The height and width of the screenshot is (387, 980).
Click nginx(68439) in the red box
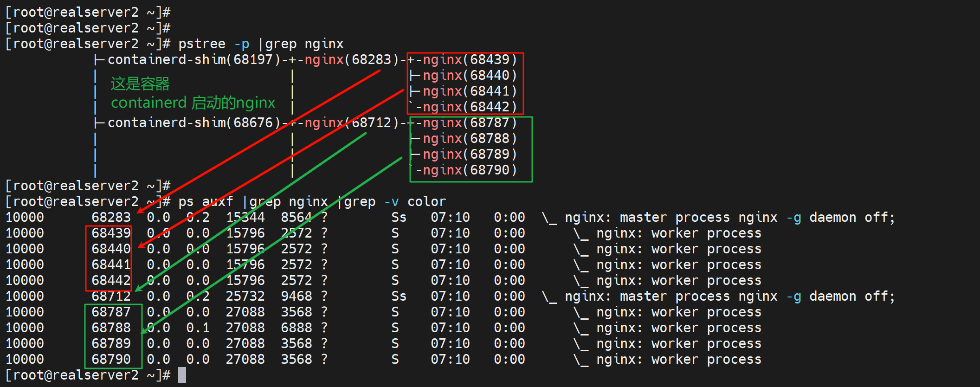tap(470, 60)
